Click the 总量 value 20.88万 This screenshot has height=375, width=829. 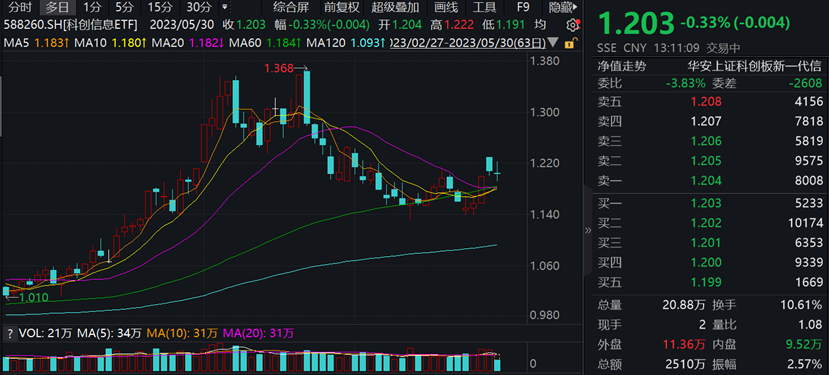click(683, 305)
